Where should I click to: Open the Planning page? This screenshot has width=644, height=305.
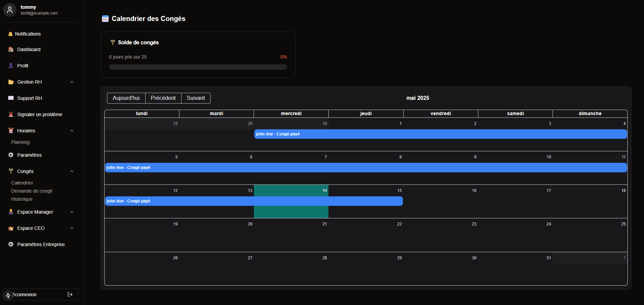coord(20,142)
